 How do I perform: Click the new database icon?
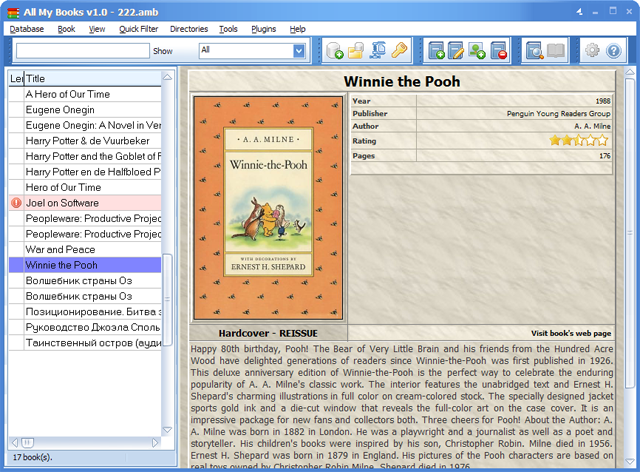click(x=334, y=51)
